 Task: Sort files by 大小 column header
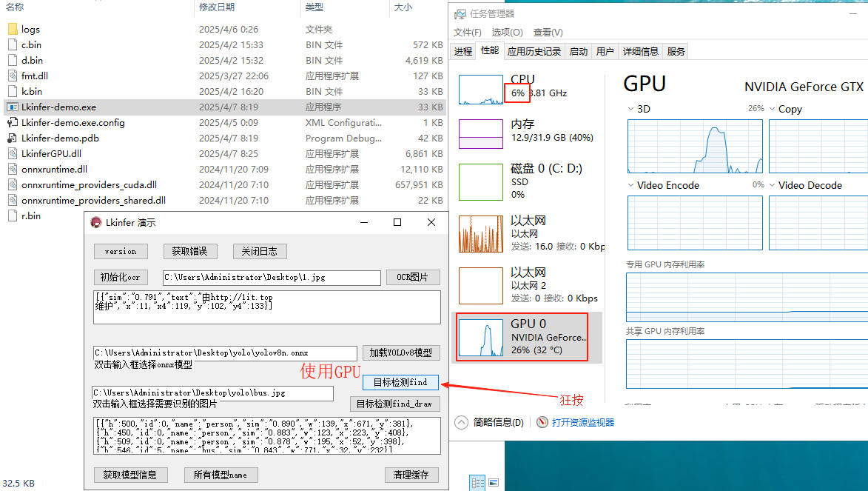(403, 7)
